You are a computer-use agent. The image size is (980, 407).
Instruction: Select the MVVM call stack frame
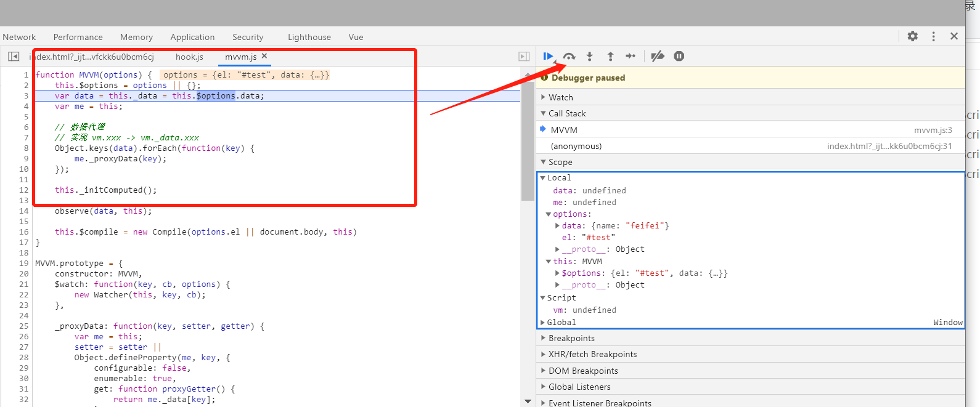(x=751, y=130)
